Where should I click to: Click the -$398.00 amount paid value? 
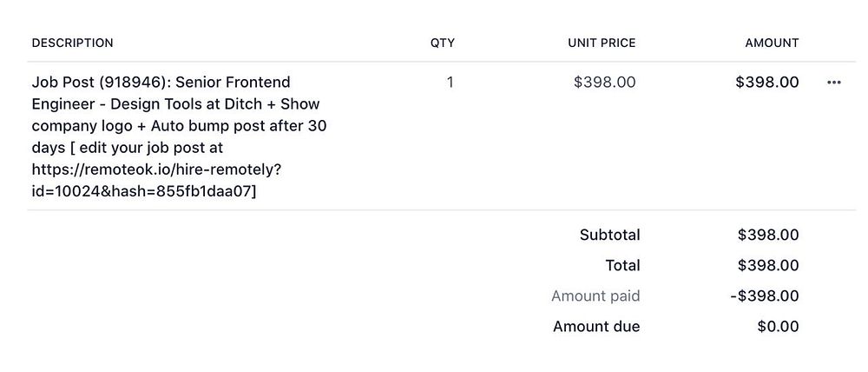coord(765,296)
